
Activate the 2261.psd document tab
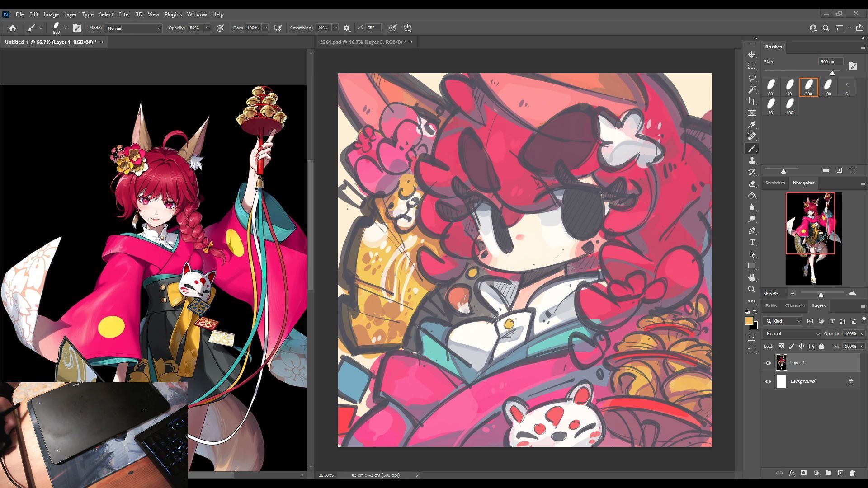click(x=363, y=42)
